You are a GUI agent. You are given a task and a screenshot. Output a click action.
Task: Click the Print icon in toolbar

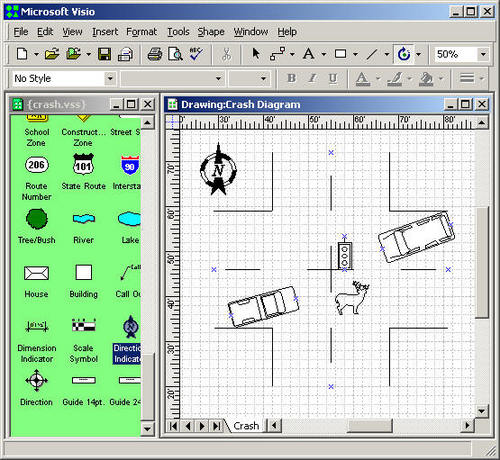[x=155, y=54]
